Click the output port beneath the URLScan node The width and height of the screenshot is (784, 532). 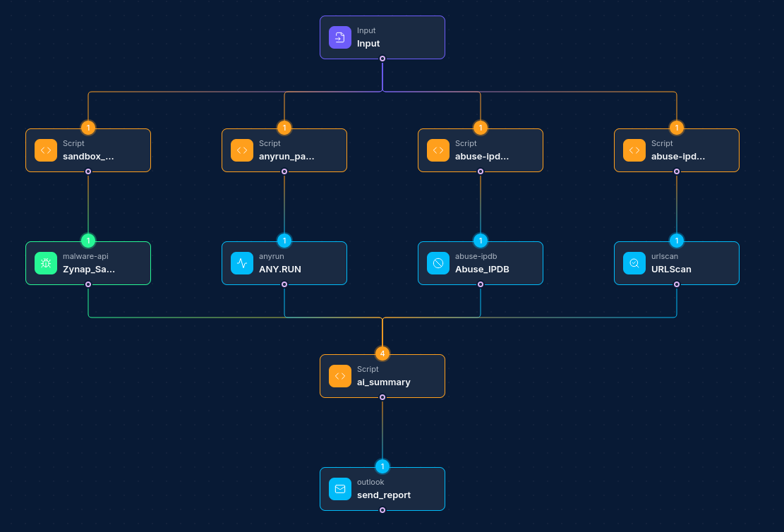tap(677, 284)
